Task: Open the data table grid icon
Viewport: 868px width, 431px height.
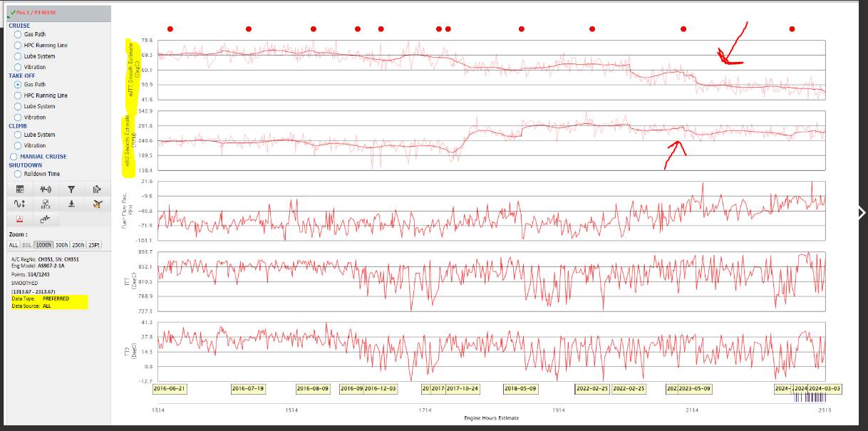Action: pos(19,189)
